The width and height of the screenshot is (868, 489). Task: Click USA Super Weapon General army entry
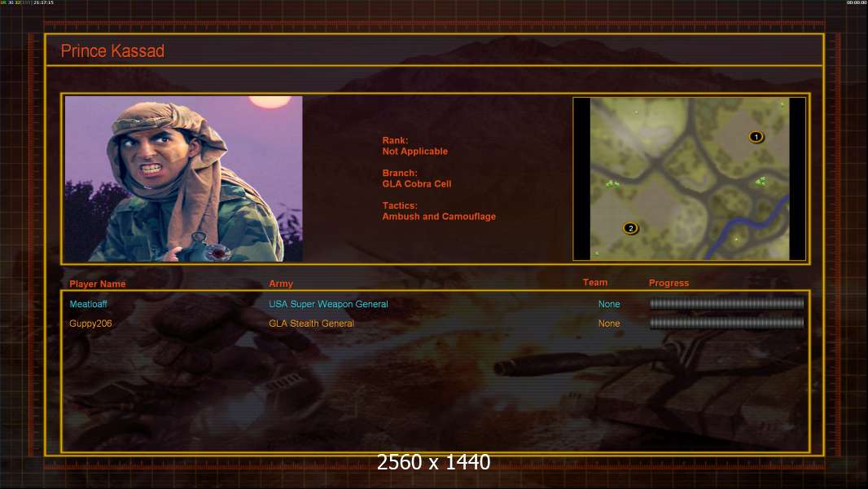coord(328,304)
